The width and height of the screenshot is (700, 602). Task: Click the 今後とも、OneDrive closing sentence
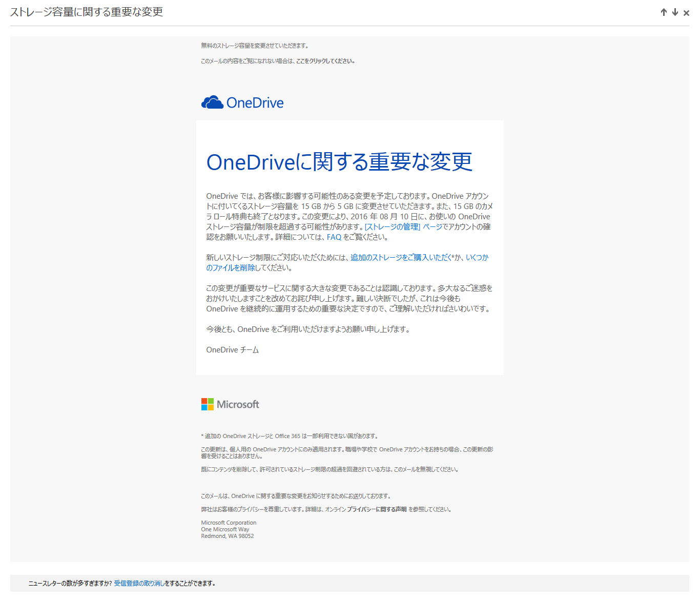point(308,329)
